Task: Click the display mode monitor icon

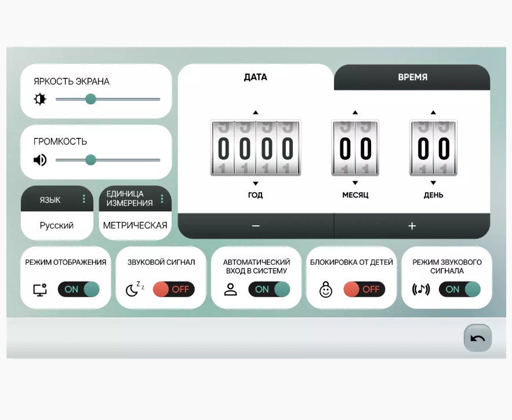Action: point(41,290)
